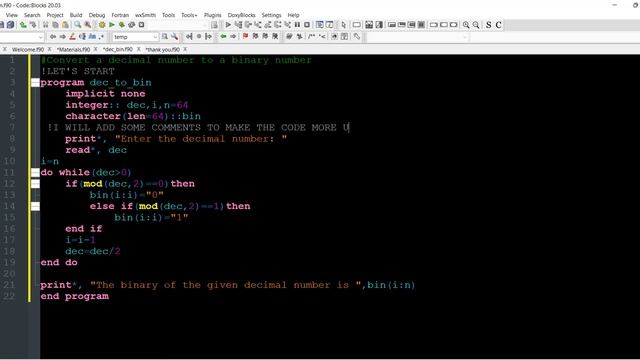Open the build target dropdown

[204, 25]
